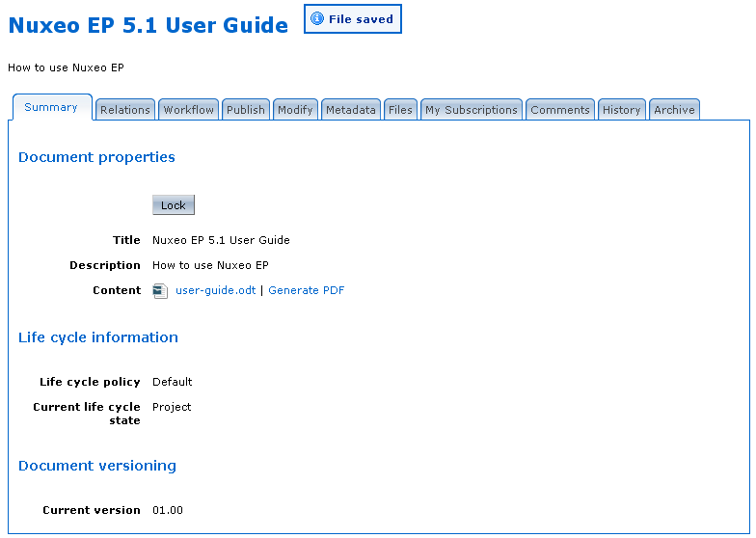This screenshot has height=538, width=756.
Task: Click the Description value in properties
Action: [210, 265]
